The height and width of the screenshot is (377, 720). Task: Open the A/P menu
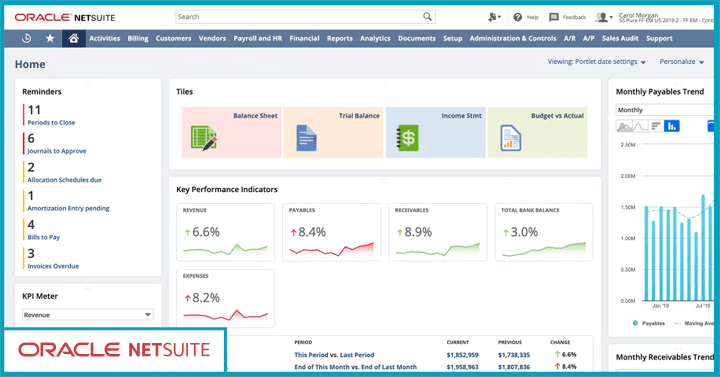(x=589, y=39)
